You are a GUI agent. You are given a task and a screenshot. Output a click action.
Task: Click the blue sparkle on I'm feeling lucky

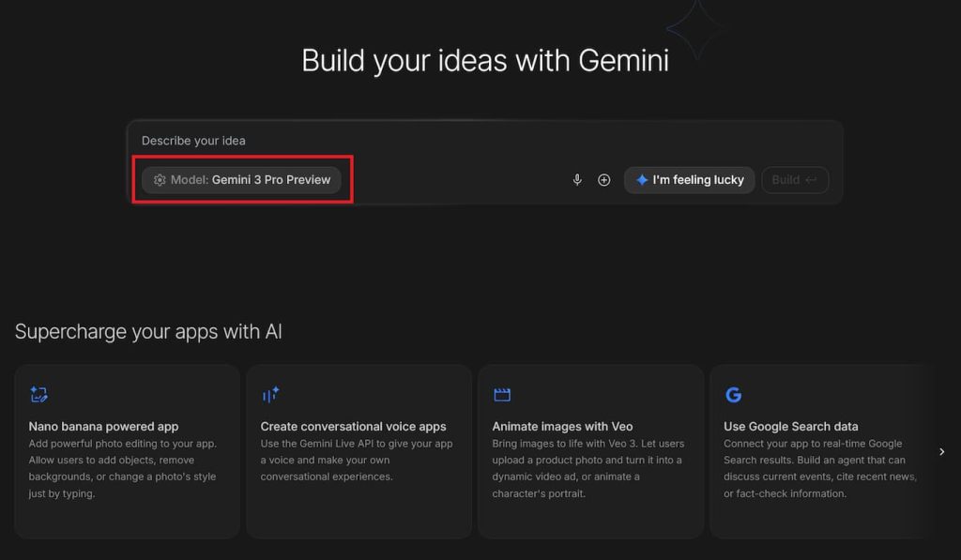coord(642,180)
